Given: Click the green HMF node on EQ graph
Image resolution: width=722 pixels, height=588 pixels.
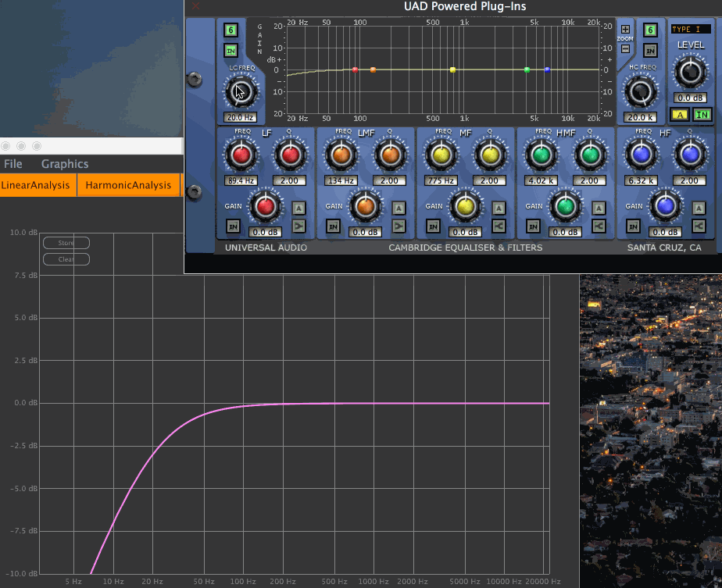Looking at the screenshot, I should click(527, 70).
